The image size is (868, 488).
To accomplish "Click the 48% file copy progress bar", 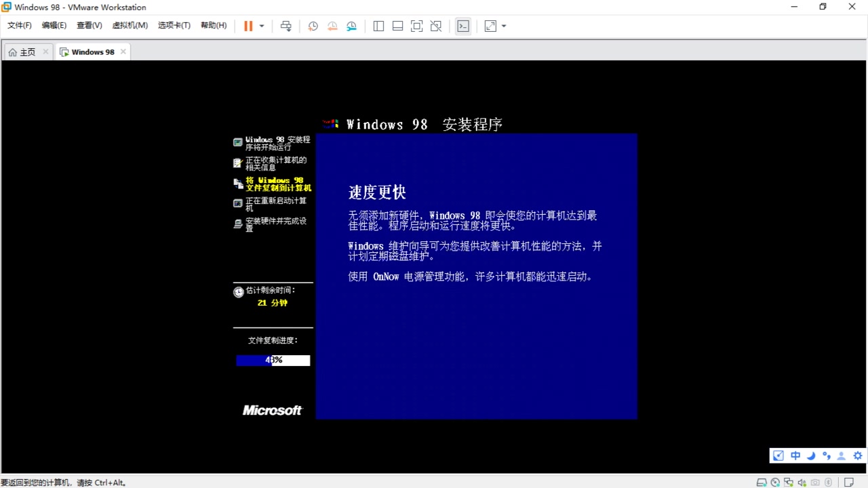I will 273,360.
